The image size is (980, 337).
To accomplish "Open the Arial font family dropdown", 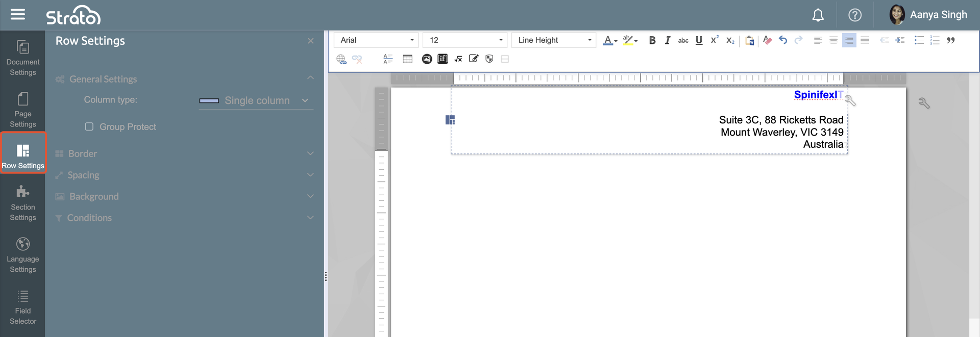I will point(376,40).
